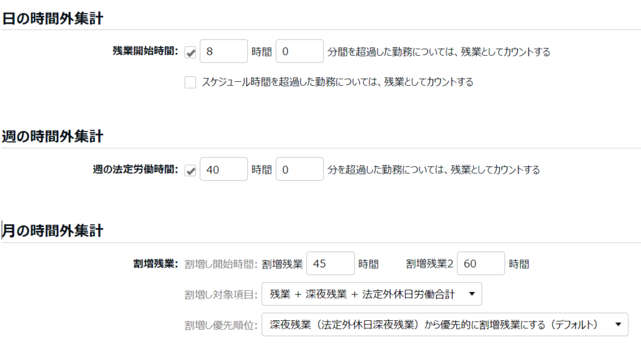The width and height of the screenshot is (641, 364).
Task: Click the 割増し優先順位: label text
Action: tap(221, 325)
